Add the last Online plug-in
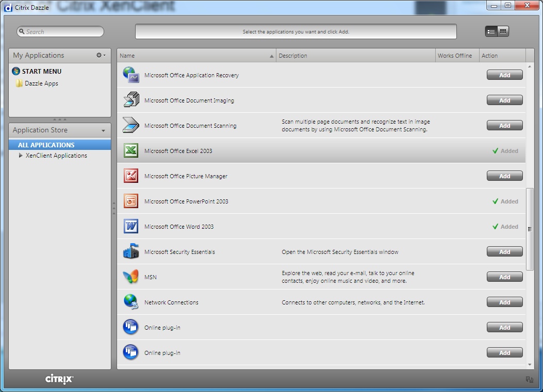The width and height of the screenshot is (543, 392). (504, 353)
